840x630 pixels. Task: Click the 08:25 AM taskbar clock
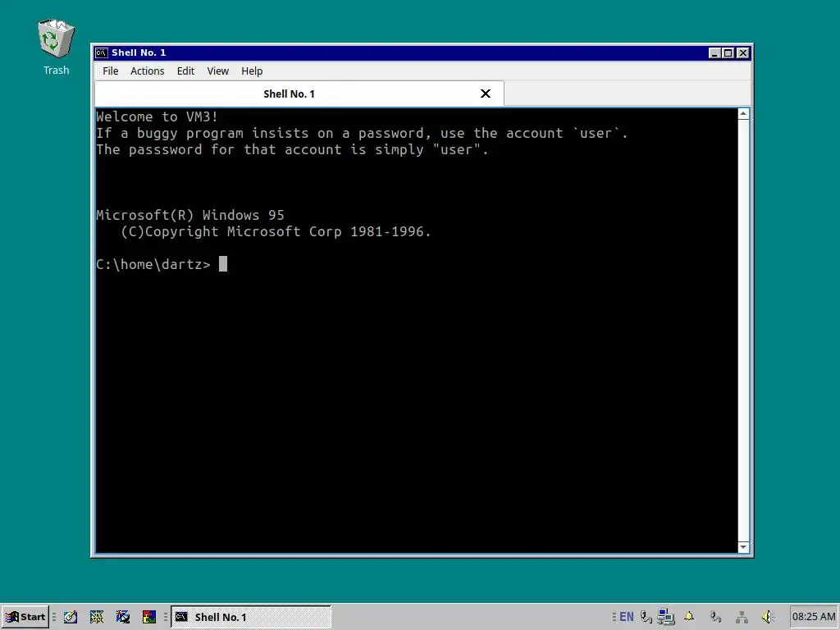tap(813, 617)
